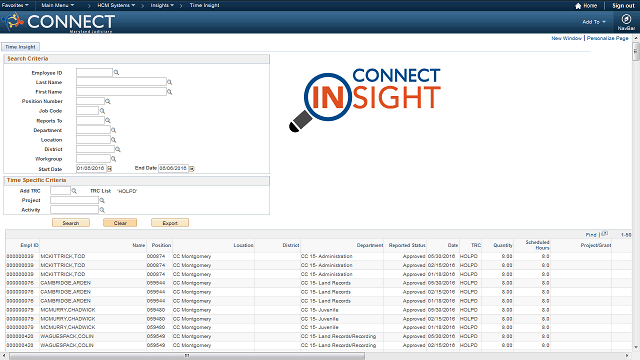
Task: Click the scrollbar right arrow
Action: (x=627, y=356)
